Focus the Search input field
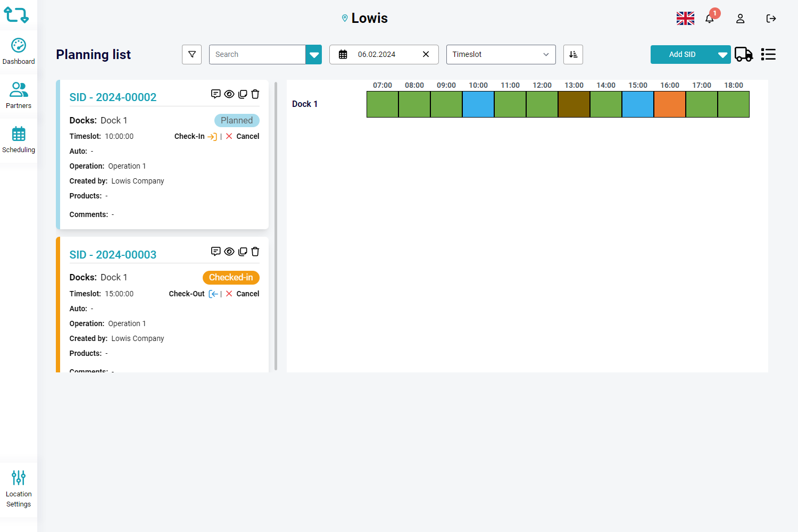 (x=257, y=54)
